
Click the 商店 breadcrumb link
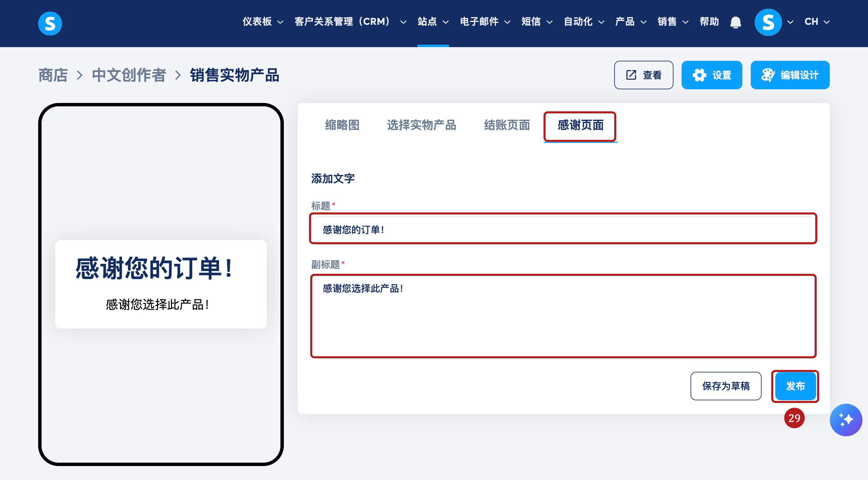[53, 75]
